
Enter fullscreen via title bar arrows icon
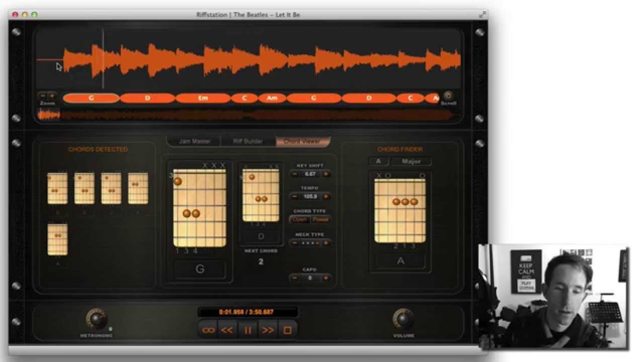tap(482, 15)
